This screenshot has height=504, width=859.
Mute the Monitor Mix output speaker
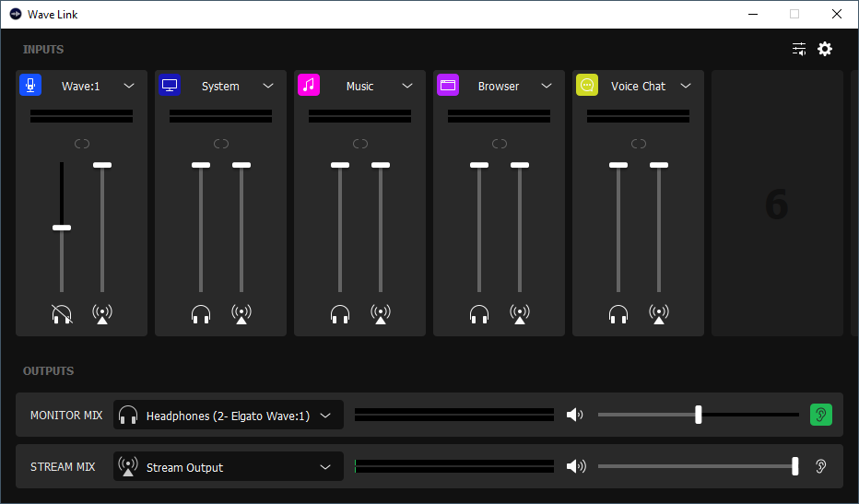click(575, 415)
